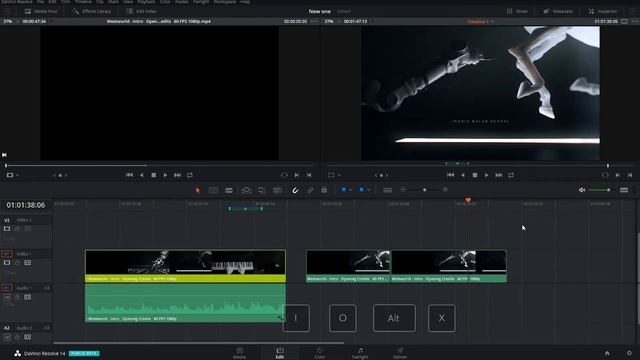Open the Effects Library panel
The width and height of the screenshot is (640, 360).
pos(91,11)
